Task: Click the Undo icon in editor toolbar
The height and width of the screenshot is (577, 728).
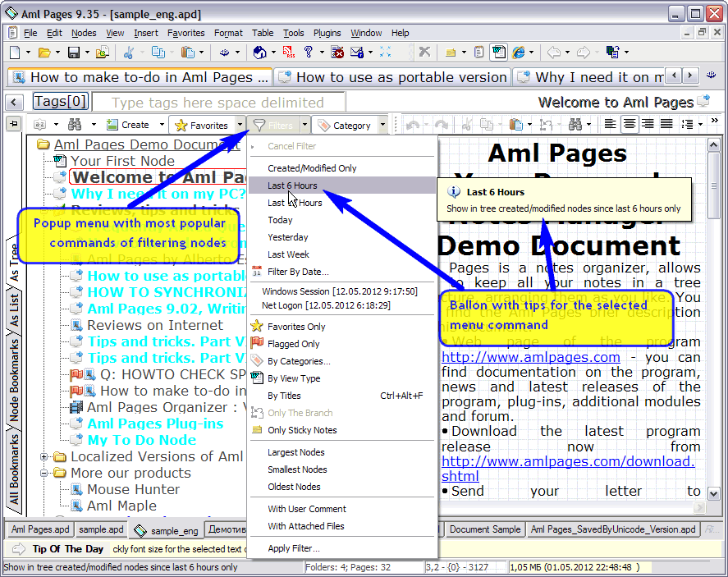Action: pos(413,125)
